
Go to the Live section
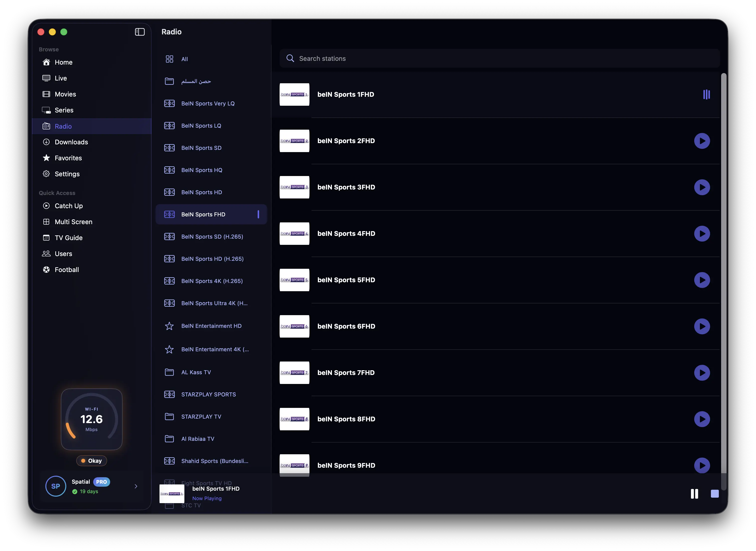coord(91,78)
